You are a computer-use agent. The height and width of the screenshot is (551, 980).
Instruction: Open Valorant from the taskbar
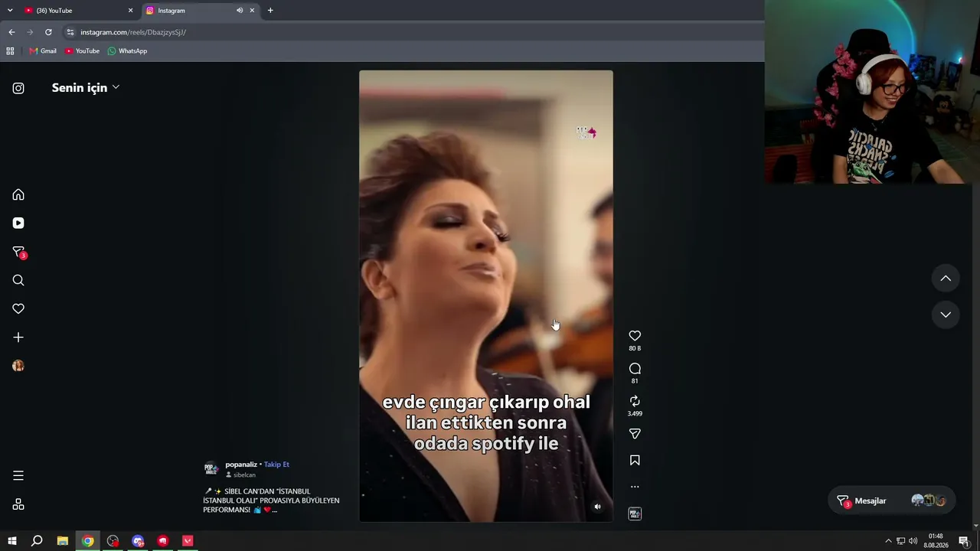coord(188,541)
